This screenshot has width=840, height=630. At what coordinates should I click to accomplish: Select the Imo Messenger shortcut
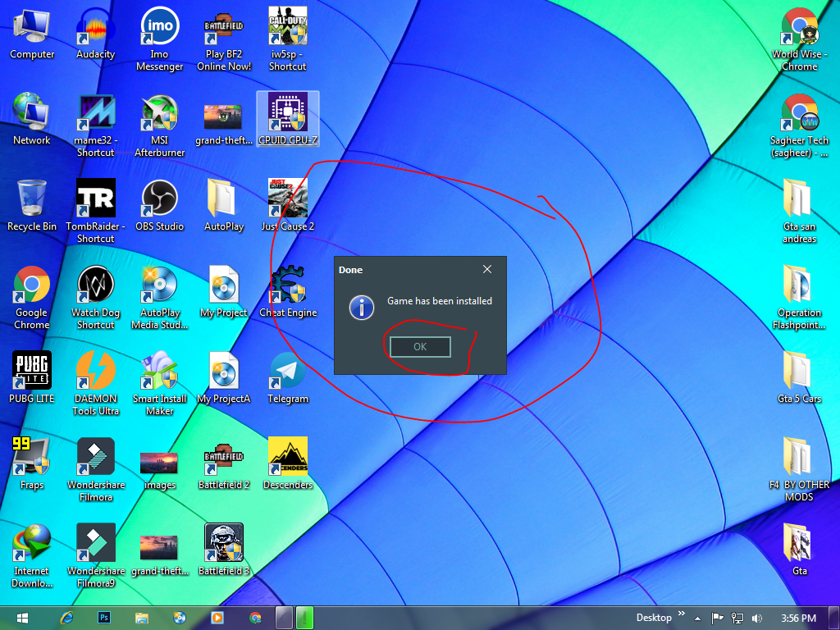[159, 39]
